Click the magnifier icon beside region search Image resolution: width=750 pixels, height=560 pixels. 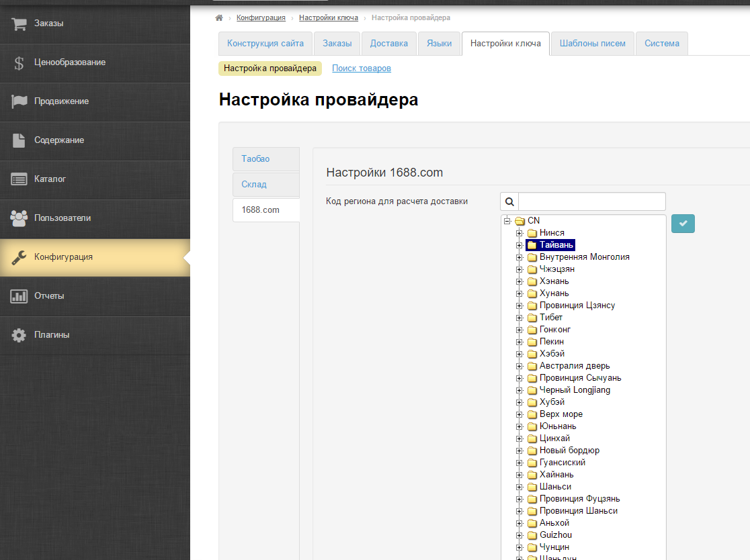[509, 201]
